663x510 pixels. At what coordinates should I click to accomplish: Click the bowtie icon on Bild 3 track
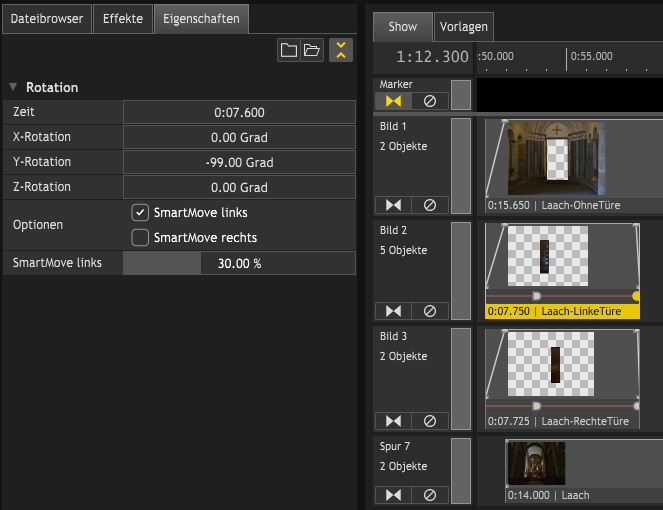pos(393,421)
